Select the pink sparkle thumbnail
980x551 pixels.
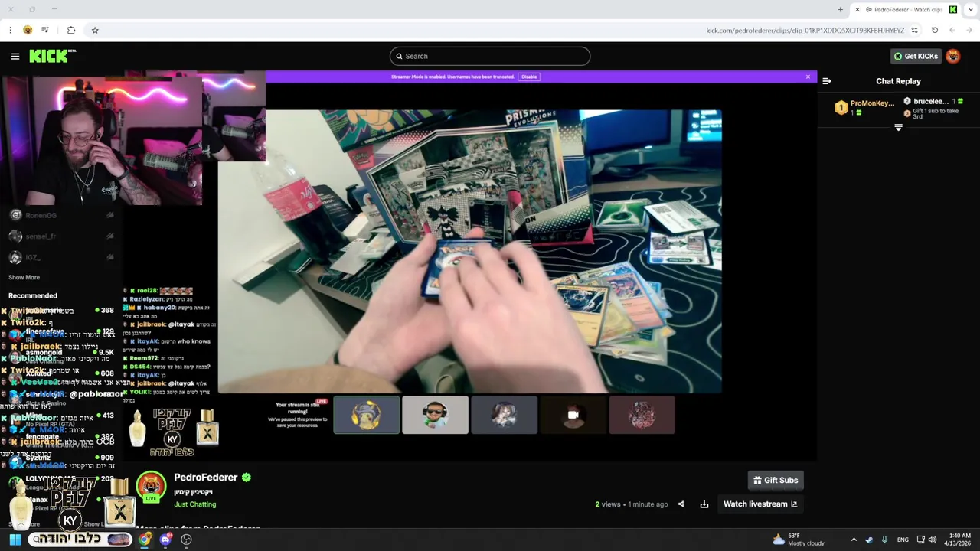click(x=642, y=415)
